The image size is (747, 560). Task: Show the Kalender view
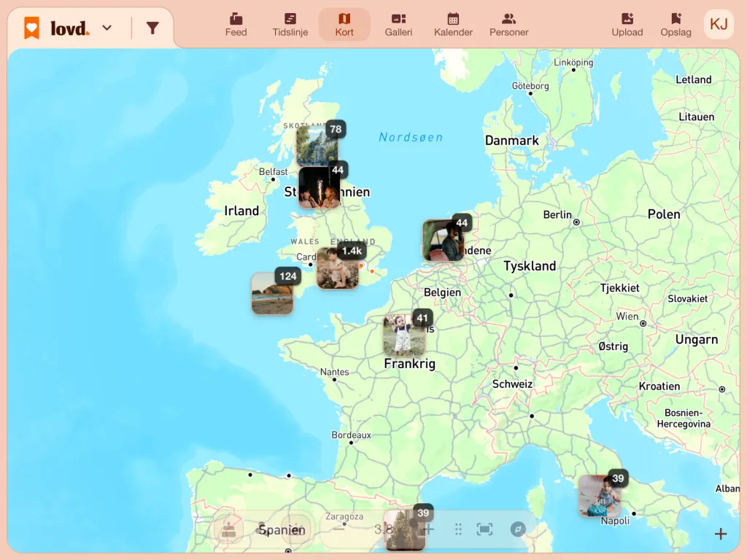tap(453, 25)
